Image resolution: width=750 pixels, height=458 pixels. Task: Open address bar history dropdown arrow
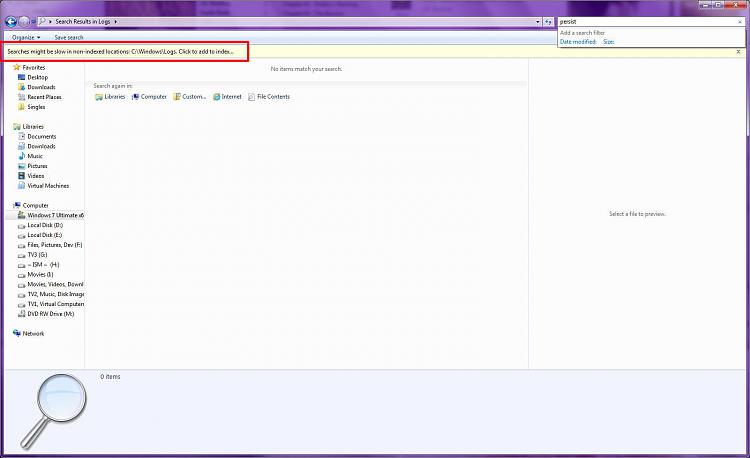[x=538, y=22]
